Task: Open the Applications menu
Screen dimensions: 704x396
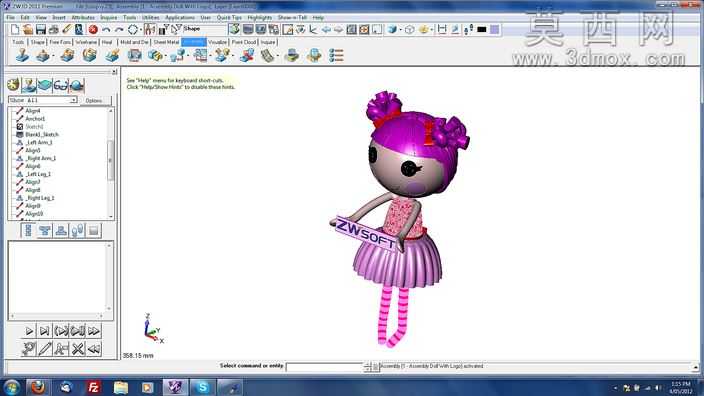Action: pyautogui.click(x=180, y=18)
